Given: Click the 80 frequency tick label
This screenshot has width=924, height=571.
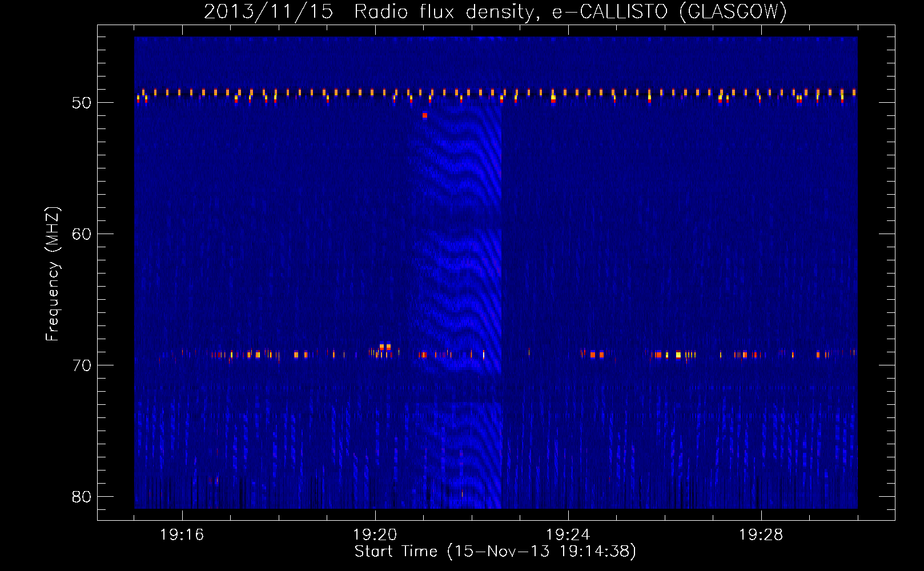Looking at the screenshot, I should (82, 497).
